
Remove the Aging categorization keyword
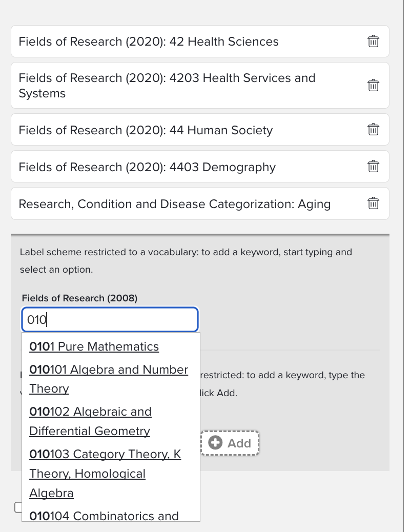tap(374, 203)
